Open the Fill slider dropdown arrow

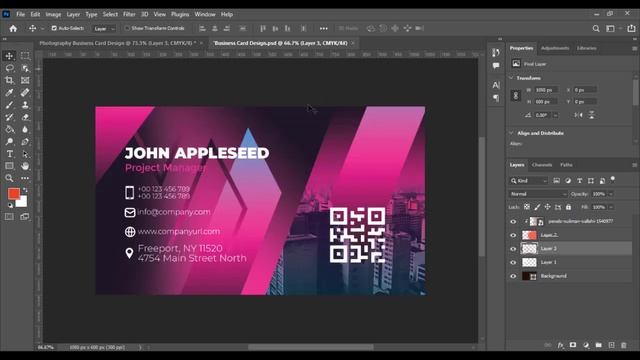[611, 207]
